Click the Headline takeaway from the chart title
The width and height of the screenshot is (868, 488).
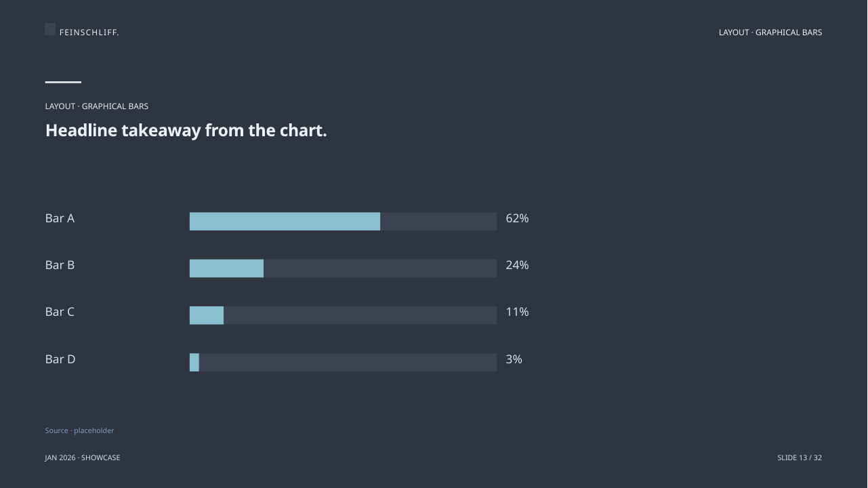point(186,130)
